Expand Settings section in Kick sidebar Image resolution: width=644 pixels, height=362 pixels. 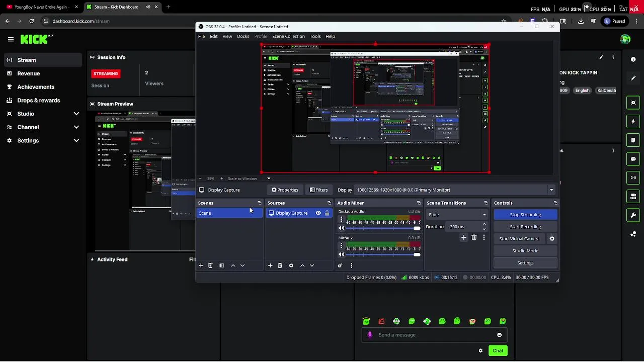click(x=76, y=141)
